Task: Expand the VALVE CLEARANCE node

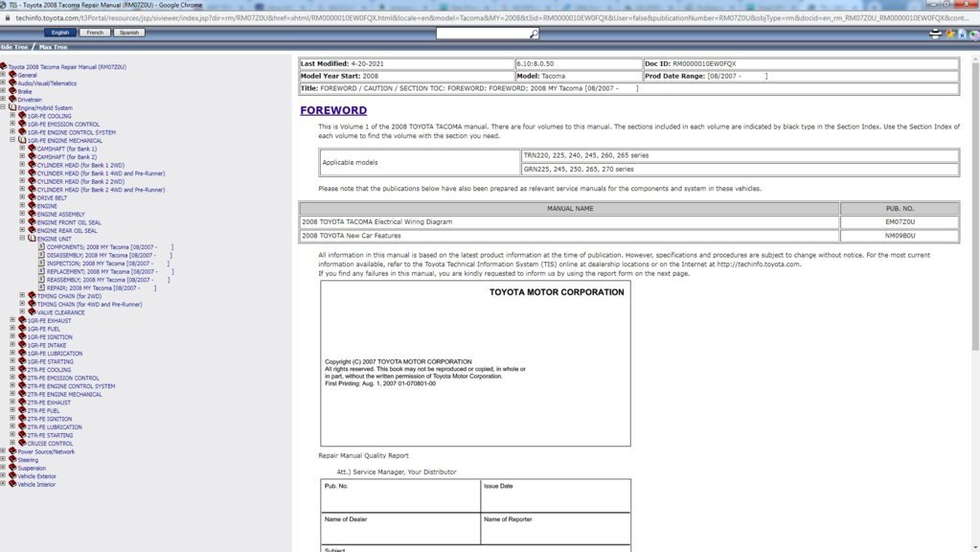Action: coord(22,312)
